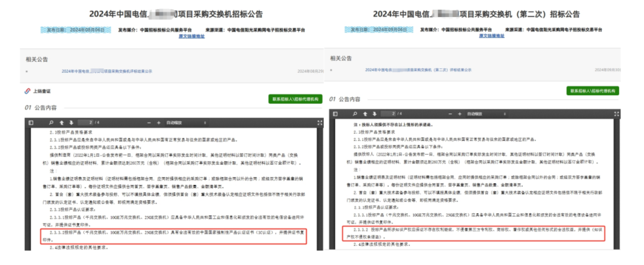Enter fullscreen mode in the right PDF viewer
Image resolution: width=644 pixels, height=265 pixels.
coord(616,114)
